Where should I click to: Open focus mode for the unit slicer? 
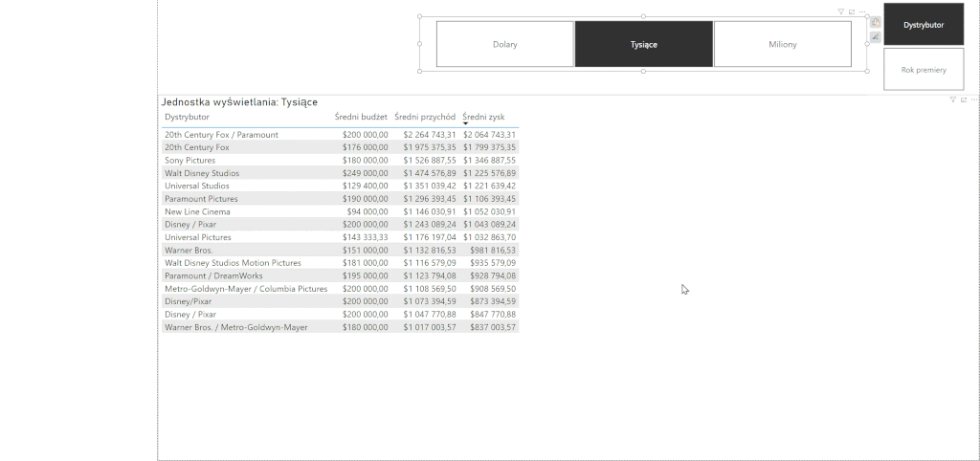(851, 11)
